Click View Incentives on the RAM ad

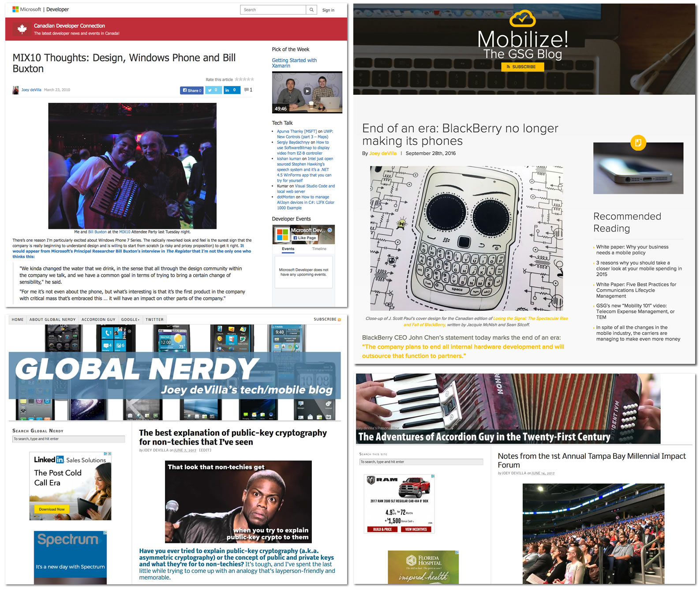tap(416, 529)
